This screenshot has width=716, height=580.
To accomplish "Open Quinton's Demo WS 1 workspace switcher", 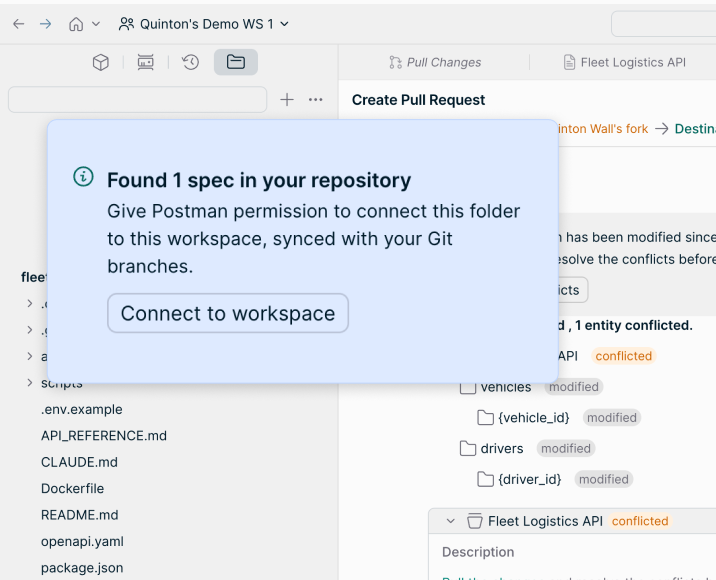I will (x=204, y=24).
